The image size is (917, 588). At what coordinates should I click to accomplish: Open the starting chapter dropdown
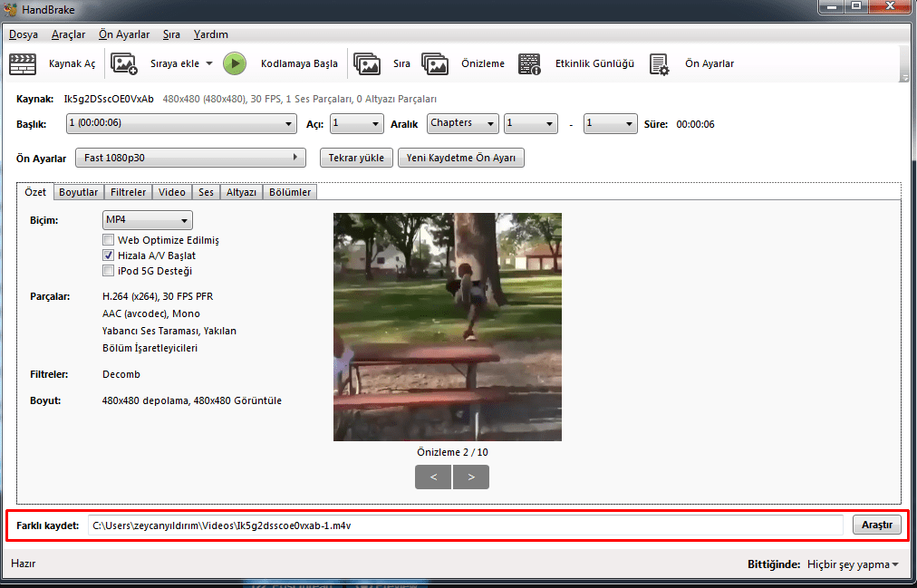coord(530,124)
